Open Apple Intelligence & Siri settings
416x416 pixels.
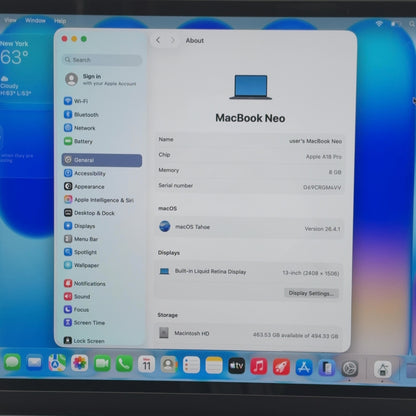99,200
